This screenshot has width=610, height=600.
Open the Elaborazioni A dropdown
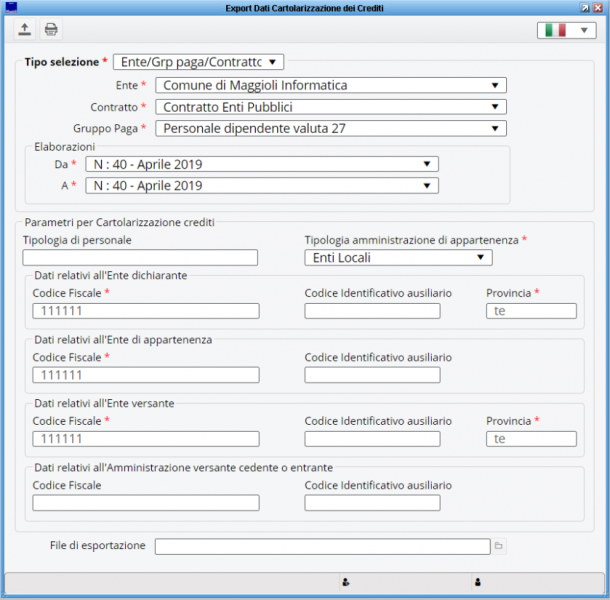262,186
